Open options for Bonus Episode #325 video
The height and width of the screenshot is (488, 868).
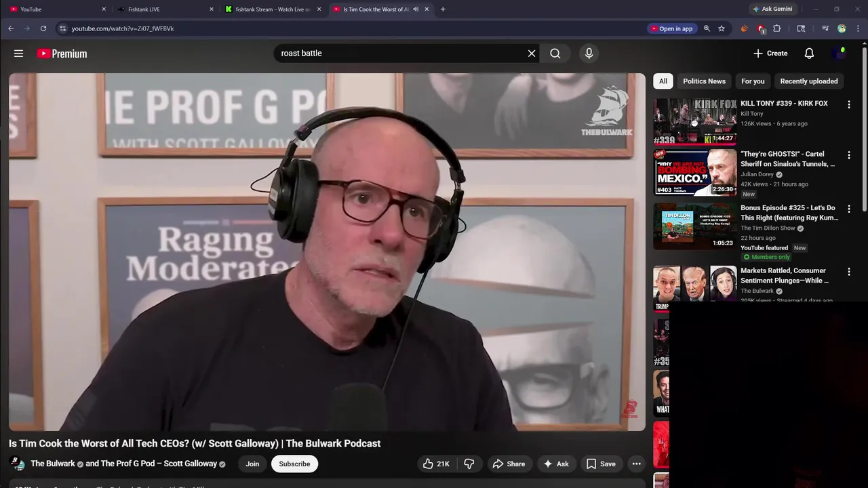tap(848, 209)
